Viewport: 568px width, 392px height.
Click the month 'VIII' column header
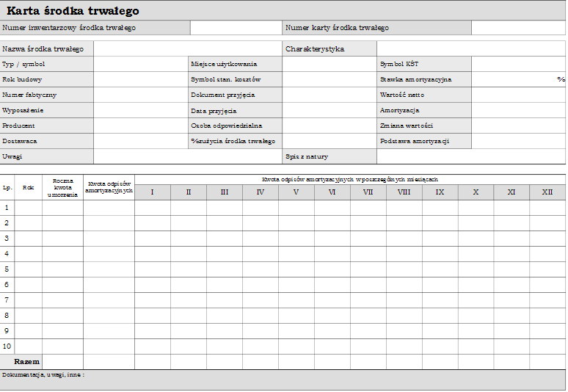point(404,192)
